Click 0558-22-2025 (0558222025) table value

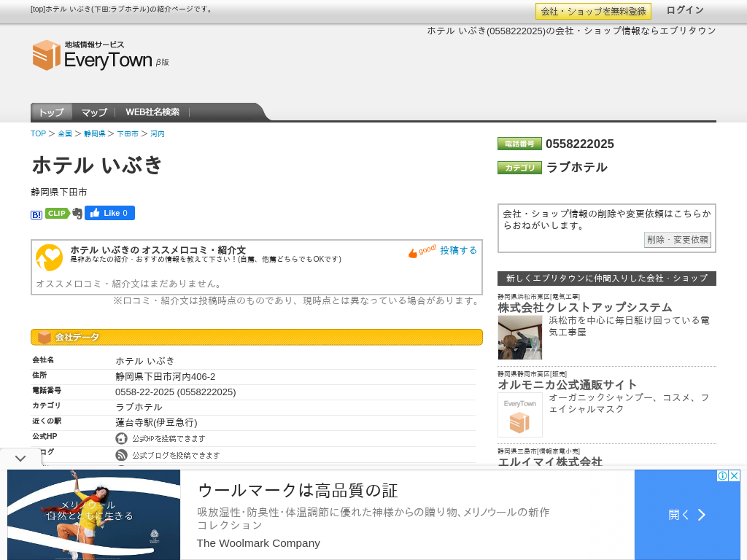point(176,392)
